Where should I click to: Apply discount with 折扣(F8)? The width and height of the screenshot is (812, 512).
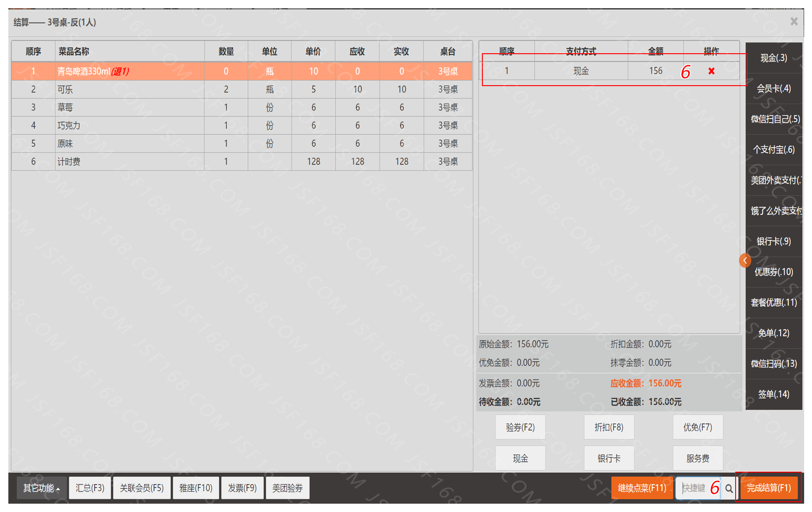pos(609,427)
